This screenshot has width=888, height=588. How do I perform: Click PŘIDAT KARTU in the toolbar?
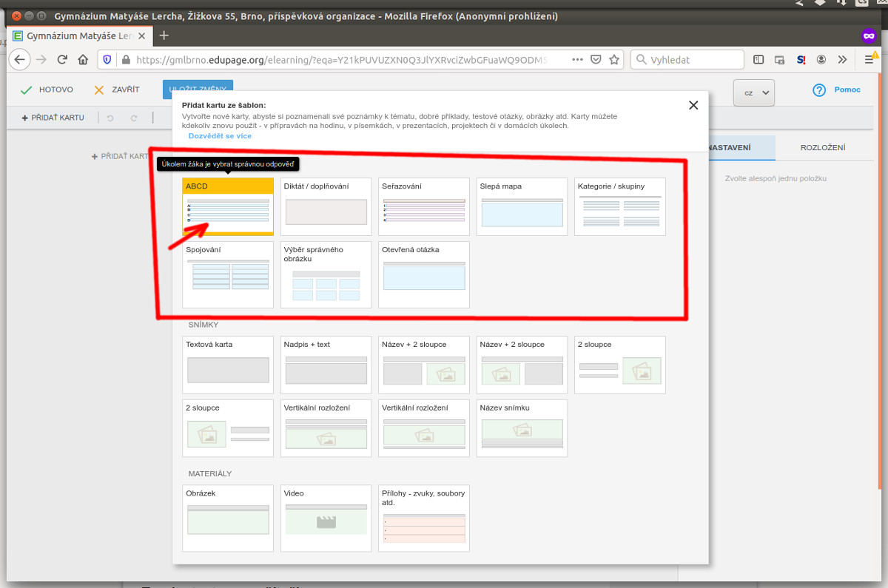point(53,118)
